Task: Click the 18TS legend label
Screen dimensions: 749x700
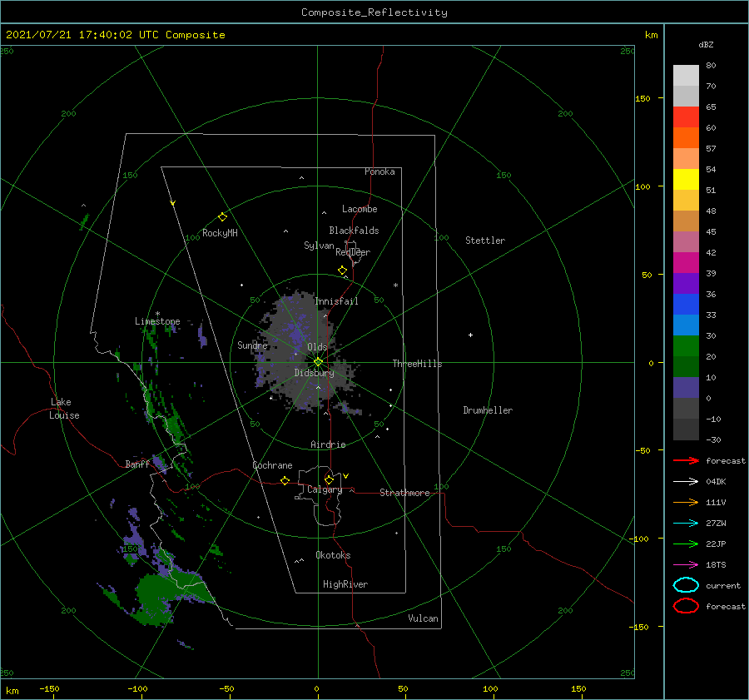Action: (716, 565)
